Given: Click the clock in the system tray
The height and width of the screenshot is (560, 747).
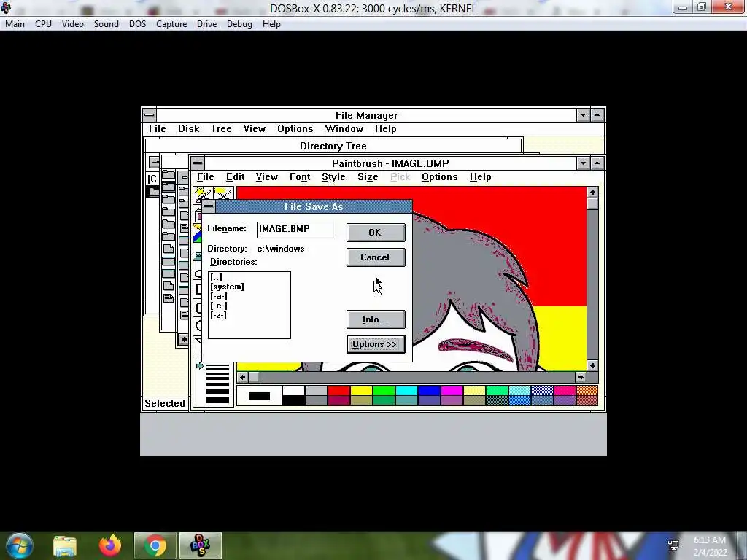Looking at the screenshot, I should tap(710, 546).
